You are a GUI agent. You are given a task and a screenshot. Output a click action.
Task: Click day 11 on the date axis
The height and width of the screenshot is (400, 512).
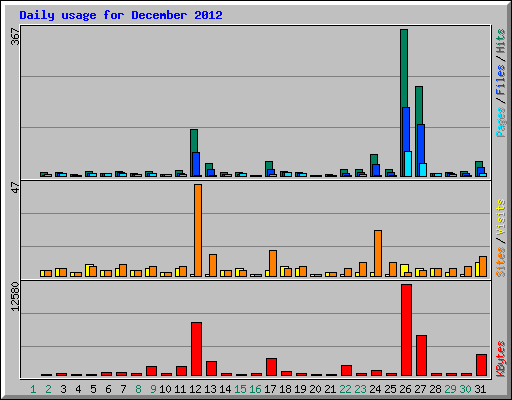(x=180, y=389)
